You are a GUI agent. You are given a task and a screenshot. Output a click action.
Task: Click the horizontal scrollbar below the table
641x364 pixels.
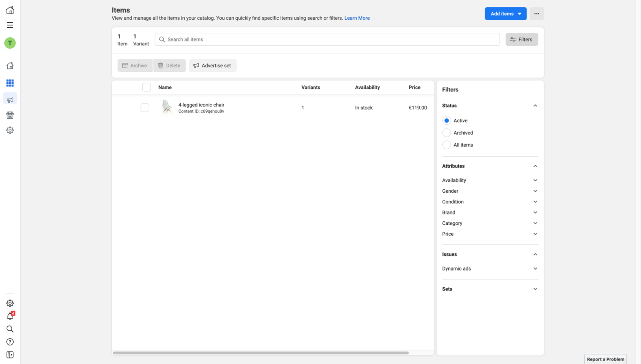coord(261,353)
